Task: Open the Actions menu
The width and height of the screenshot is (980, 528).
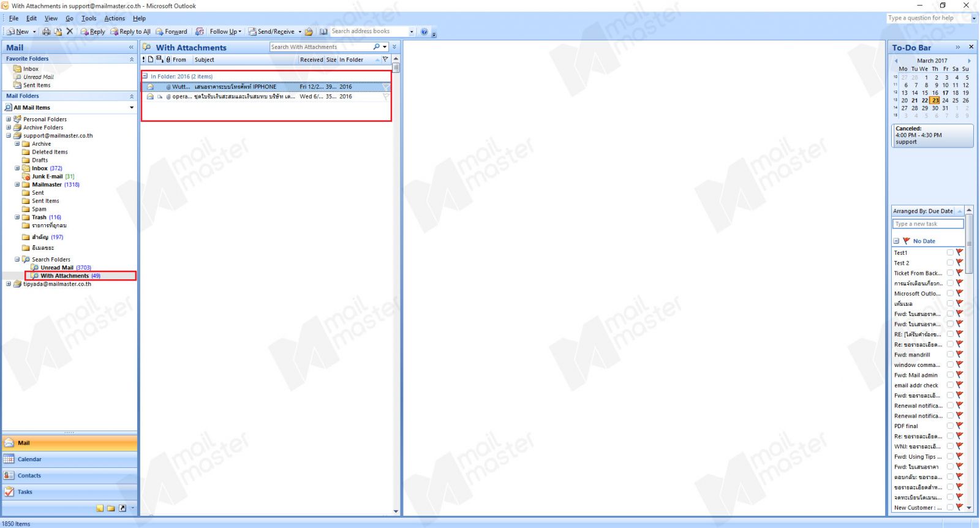Action: coord(115,18)
